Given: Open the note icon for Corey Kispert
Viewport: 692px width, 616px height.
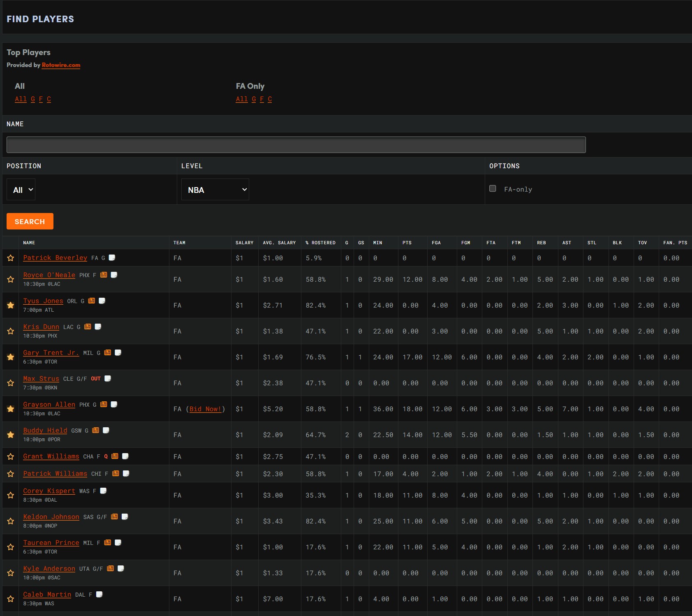Looking at the screenshot, I should pyautogui.click(x=103, y=491).
